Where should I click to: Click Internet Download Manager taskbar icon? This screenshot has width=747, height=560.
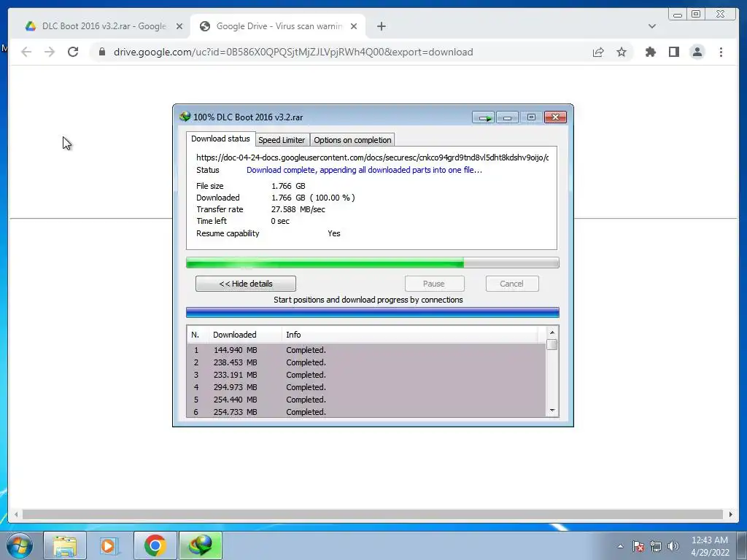point(201,545)
